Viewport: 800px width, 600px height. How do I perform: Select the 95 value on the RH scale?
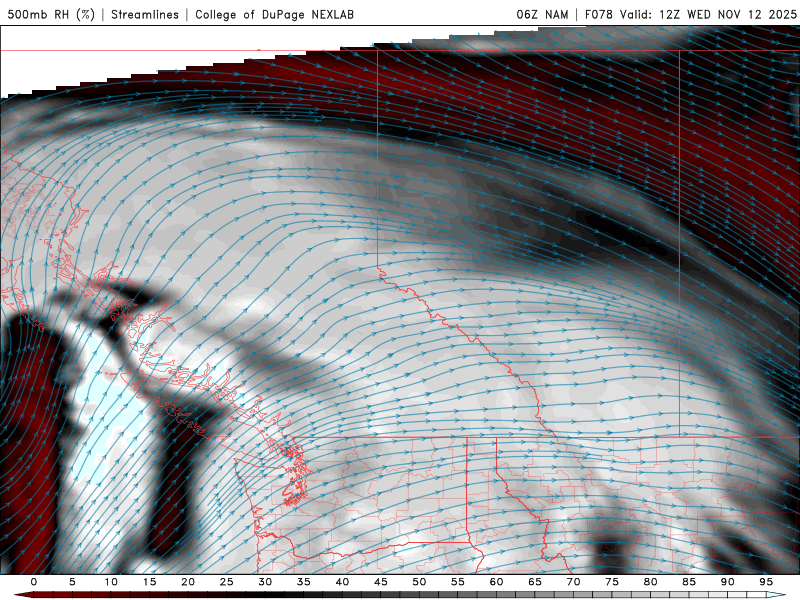click(766, 582)
